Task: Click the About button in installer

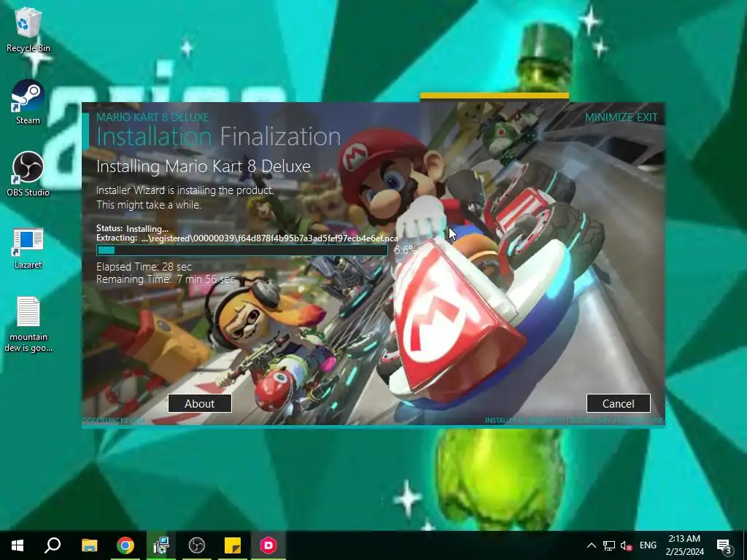Action: click(200, 403)
